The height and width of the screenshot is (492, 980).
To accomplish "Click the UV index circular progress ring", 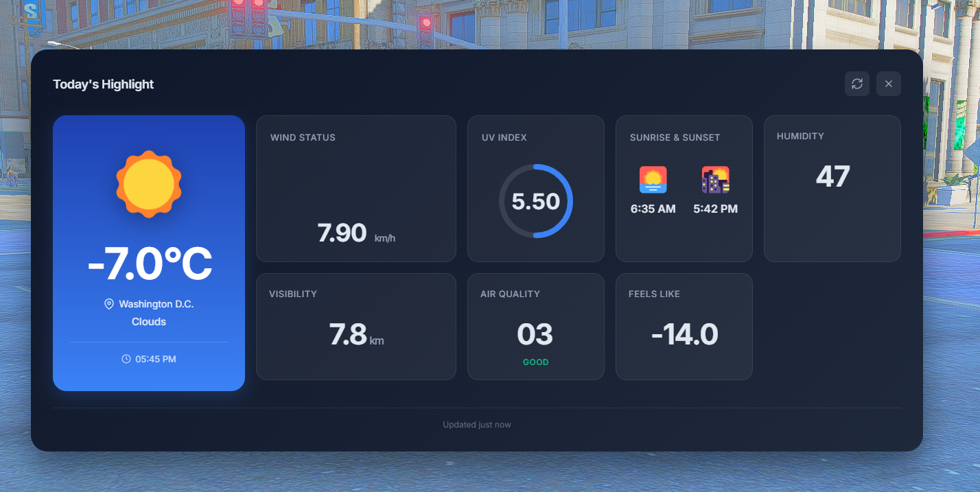I will pos(536,201).
